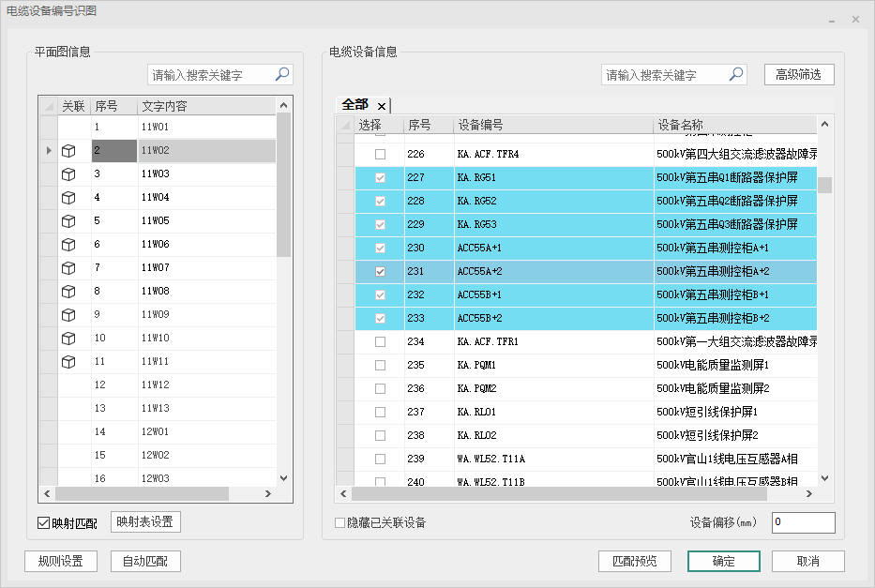Toggle the 映射匹配 checkbox
This screenshot has height=588, width=875.
point(43,523)
